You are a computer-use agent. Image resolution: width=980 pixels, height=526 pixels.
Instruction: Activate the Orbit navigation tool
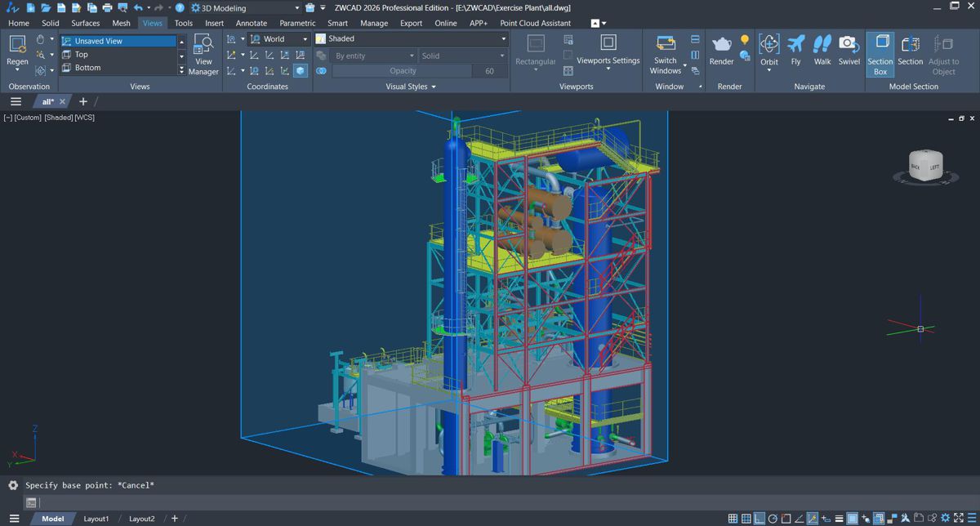click(x=769, y=51)
